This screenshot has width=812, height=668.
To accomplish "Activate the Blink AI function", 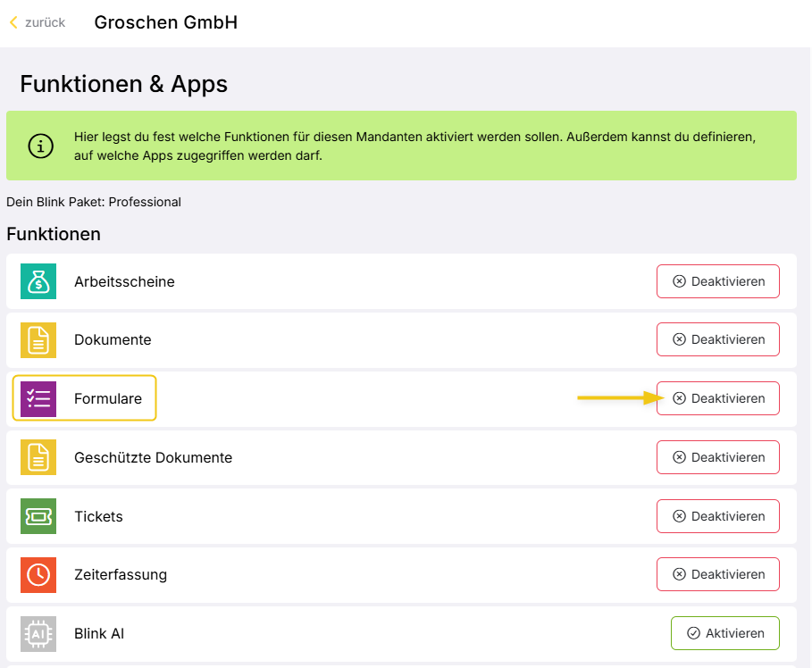I will click(x=724, y=633).
